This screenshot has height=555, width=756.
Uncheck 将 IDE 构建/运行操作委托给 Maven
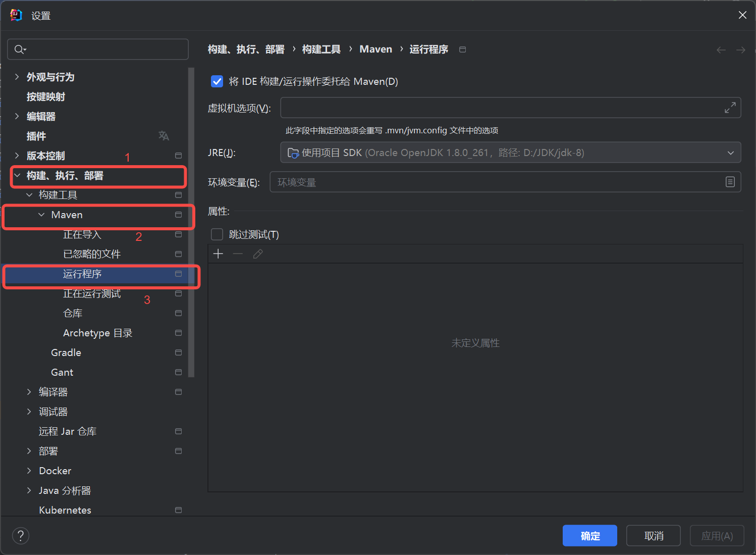[217, 81]
